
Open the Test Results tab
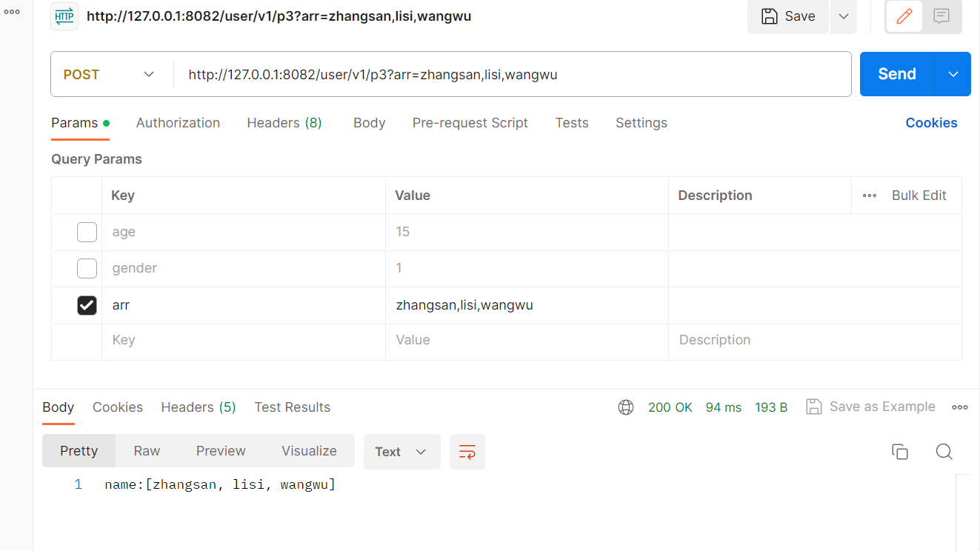pyautogui.click(x=293, y=407)
